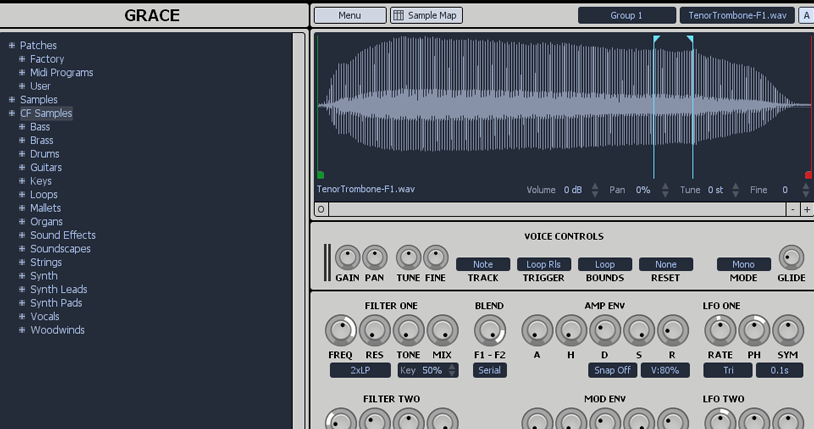
Task: Open the Menu in the top bar
Action: (x=349, y=16)
